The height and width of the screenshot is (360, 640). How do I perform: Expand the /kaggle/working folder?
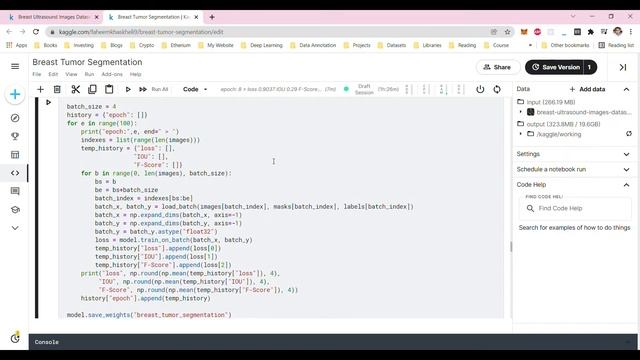point(521,134)
